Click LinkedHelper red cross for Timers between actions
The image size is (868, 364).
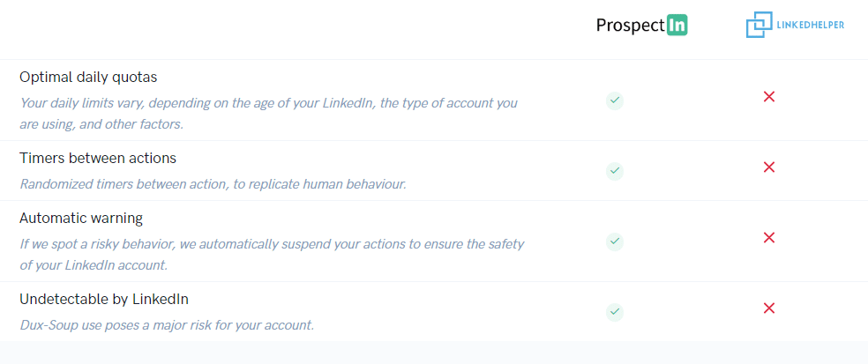768,167
